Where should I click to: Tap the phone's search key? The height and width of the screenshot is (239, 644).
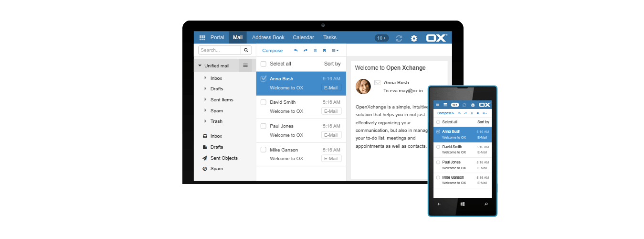pyautogui.click(x=486, y=204)
